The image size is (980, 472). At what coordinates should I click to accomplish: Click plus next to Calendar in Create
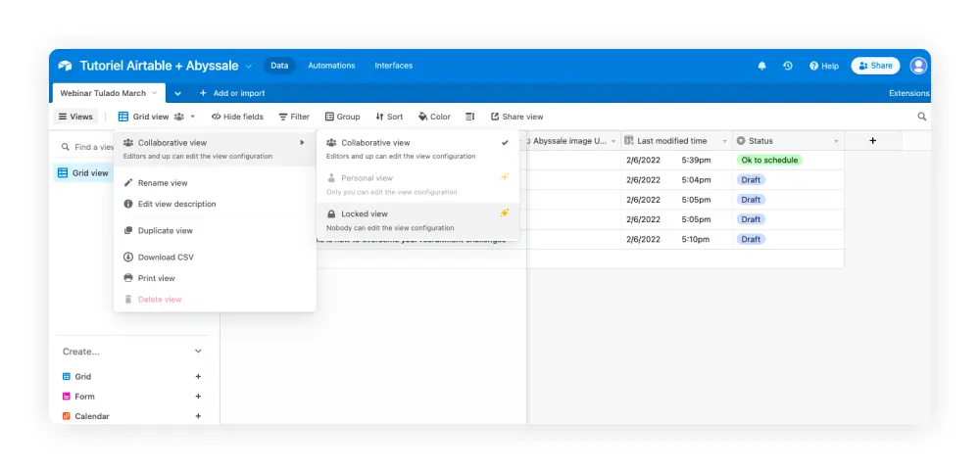point(198,416)
